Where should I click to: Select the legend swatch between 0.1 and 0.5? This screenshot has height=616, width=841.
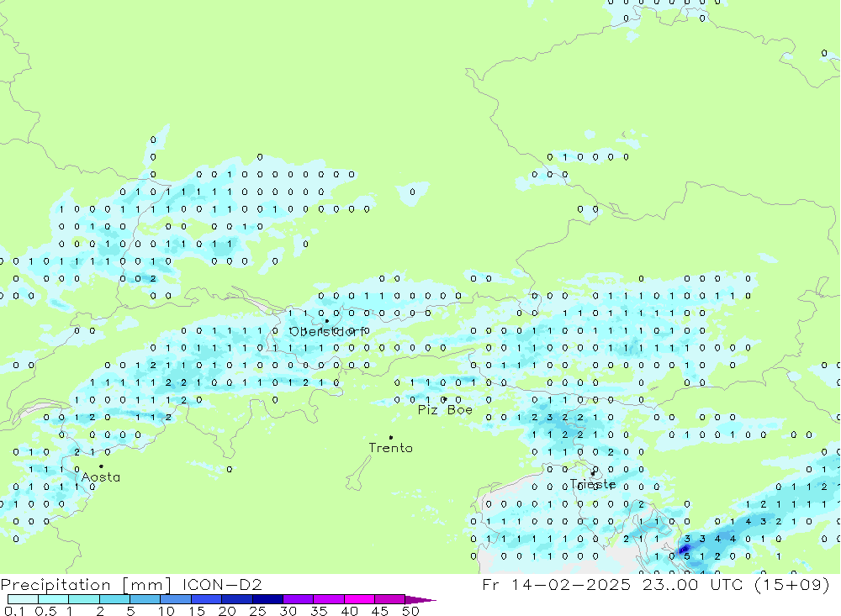[x=23, y=599]
